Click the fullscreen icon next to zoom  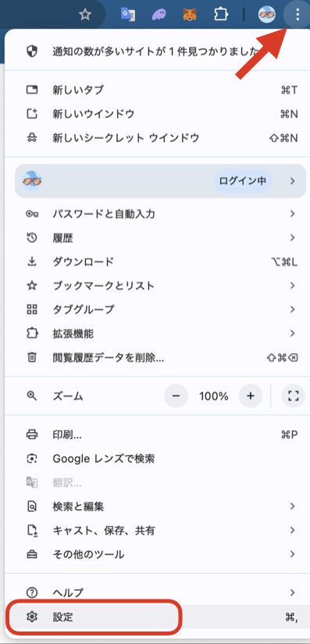point(293,396)
